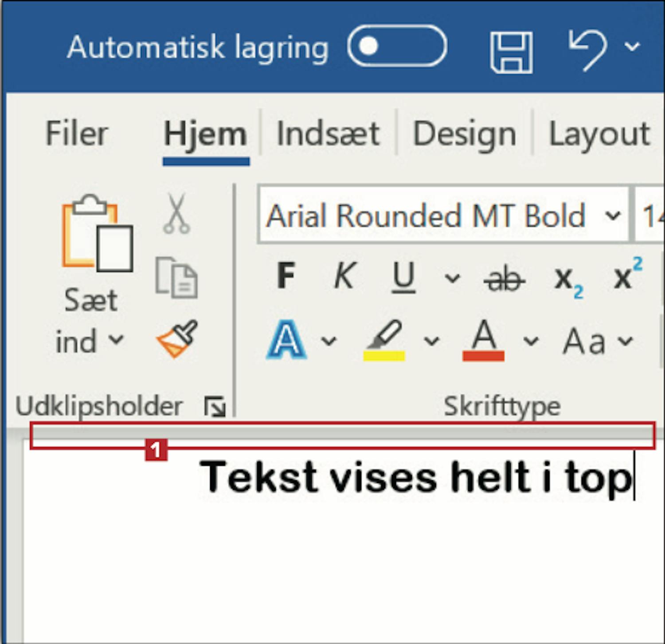
Task: Open the highlight color dropdown arrow
Action: point(431,341)
